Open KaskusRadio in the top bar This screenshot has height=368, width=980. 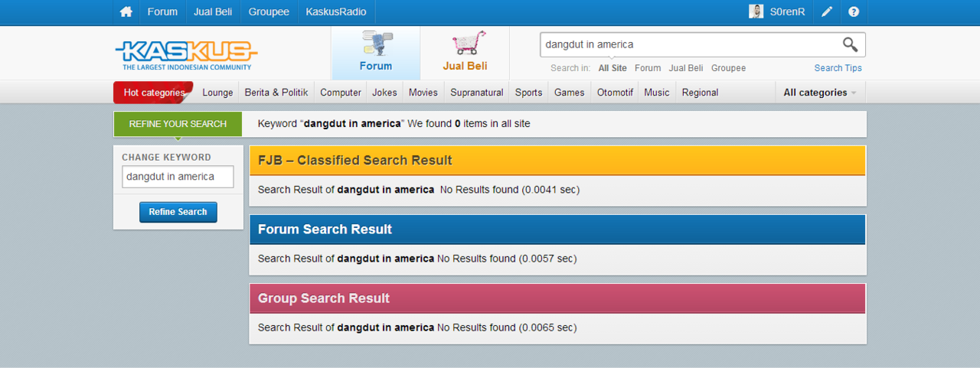pos(336,12)
